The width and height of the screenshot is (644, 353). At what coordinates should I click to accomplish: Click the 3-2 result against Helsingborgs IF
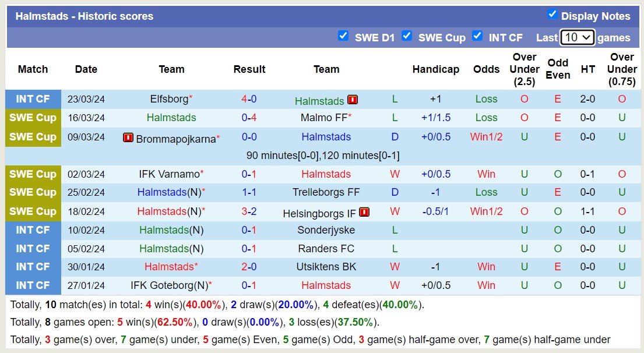(x=249, y=211)
